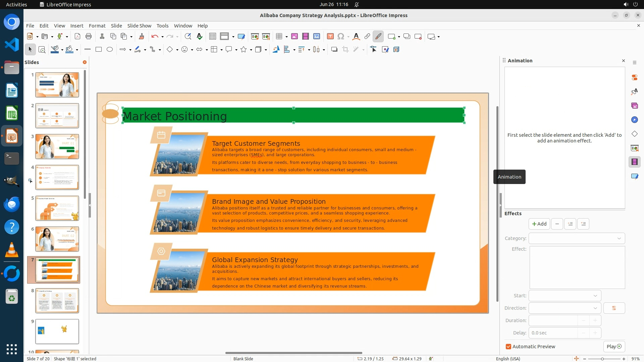The image size is (644, 362).
Task: Open the Navigator sidebar panel
Action: pos(634,120)
